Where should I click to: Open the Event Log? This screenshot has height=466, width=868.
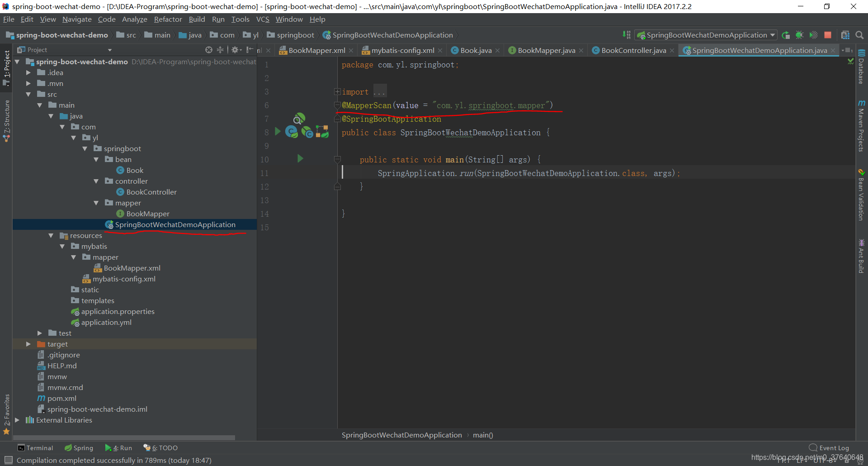[x=829, y=448]
